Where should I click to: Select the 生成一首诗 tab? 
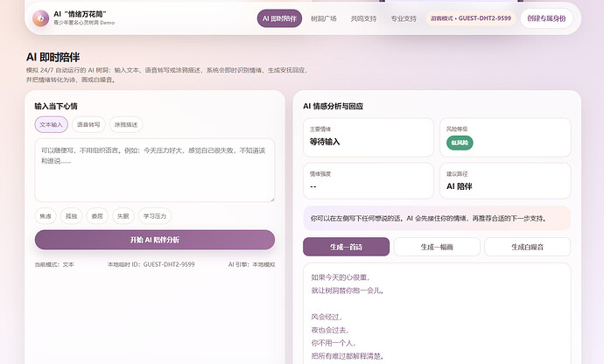click(347, 247)
